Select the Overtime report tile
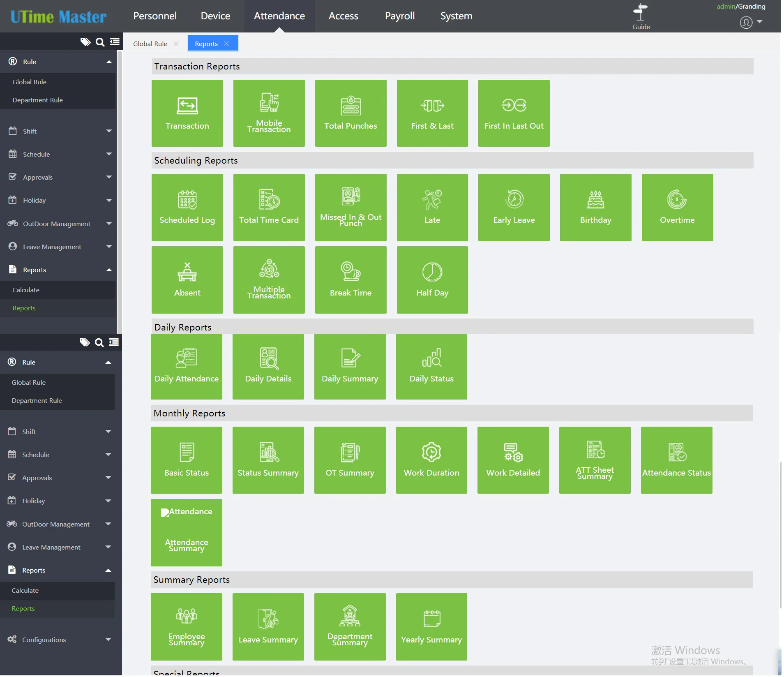Viewport: 784px width, 677px height. 677,207
